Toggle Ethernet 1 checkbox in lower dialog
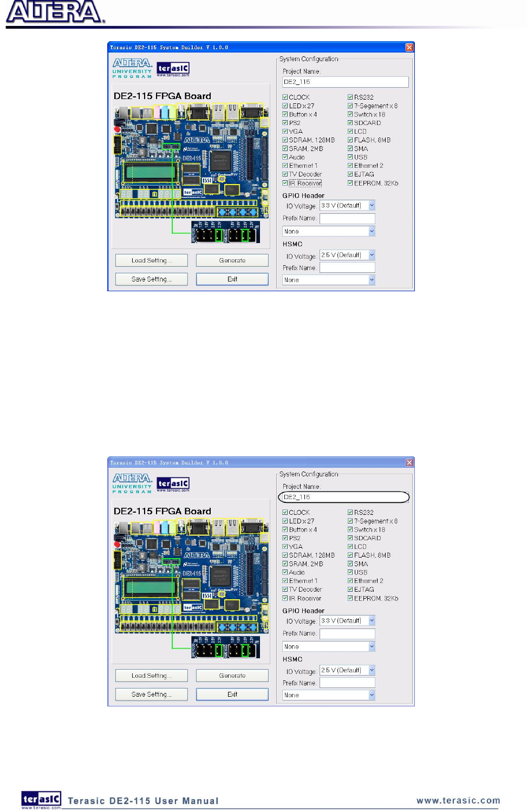The height and width of the screenshot is (812, 527). (285, 581)
